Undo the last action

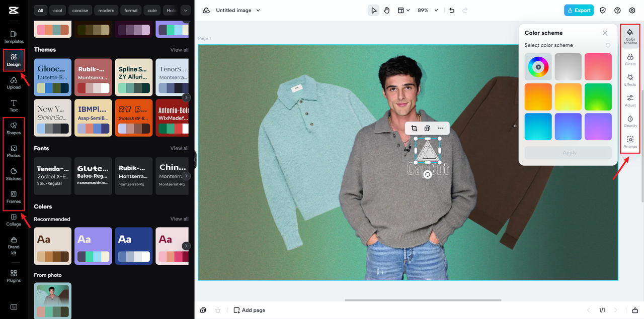[451, 10]
